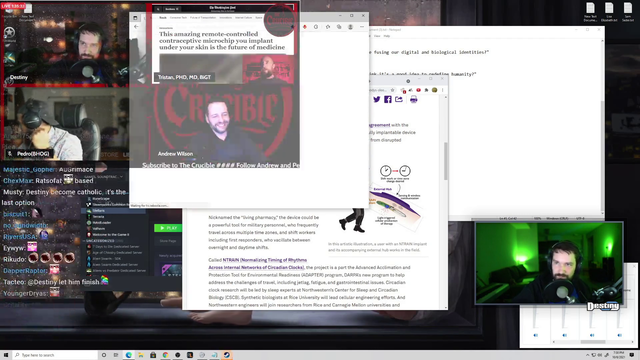The image size is (640, 360).
Task: Activate the Steam icon on the taskbar
Action: tap(227, 355)
